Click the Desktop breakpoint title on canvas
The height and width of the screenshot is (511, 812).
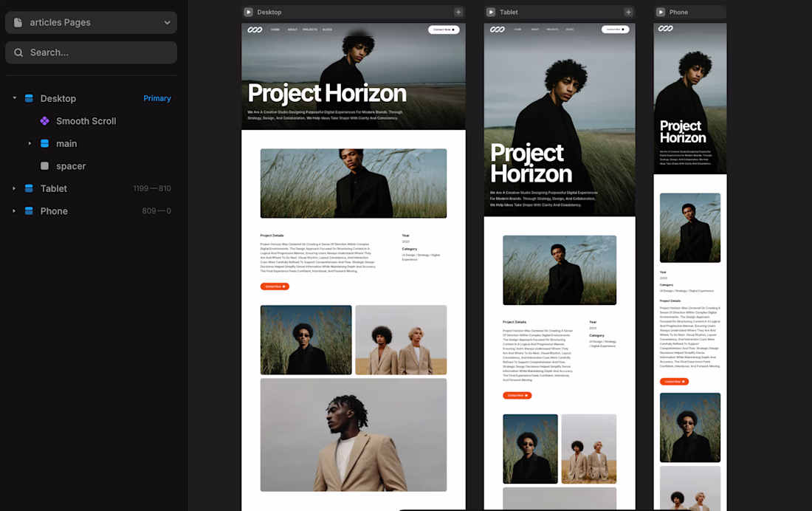269,12
